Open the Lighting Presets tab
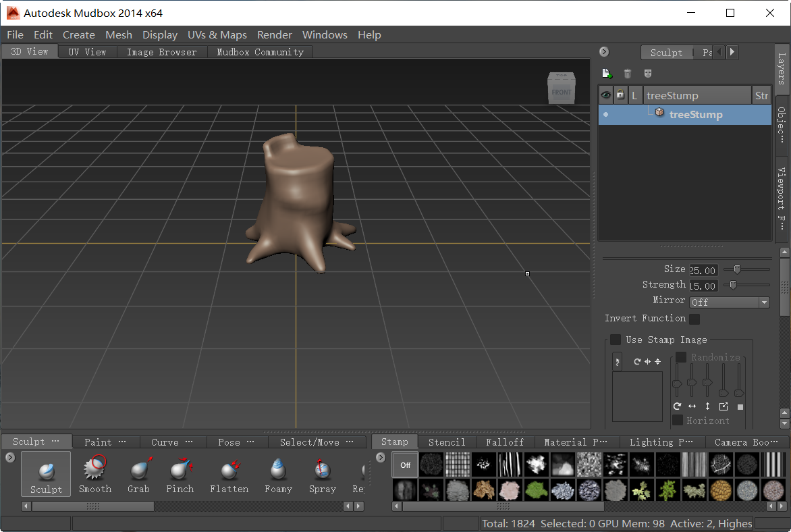 point(661,442)
